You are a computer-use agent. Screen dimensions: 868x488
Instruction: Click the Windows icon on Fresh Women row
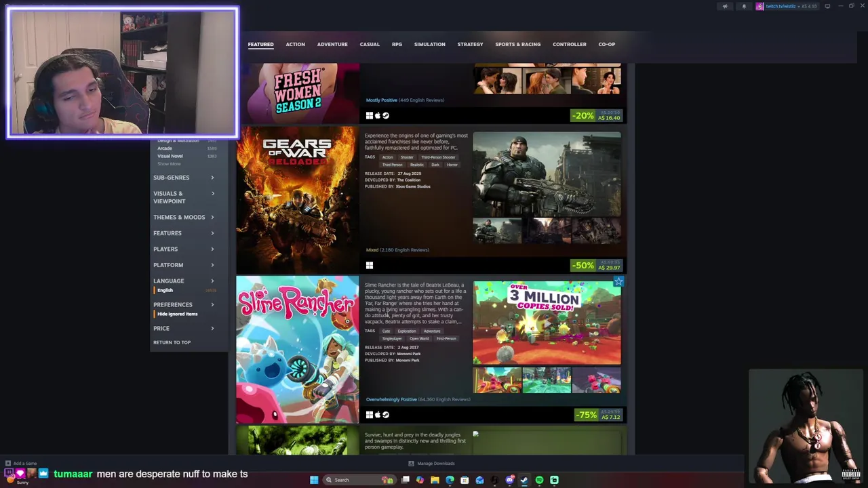click(370, 116)
